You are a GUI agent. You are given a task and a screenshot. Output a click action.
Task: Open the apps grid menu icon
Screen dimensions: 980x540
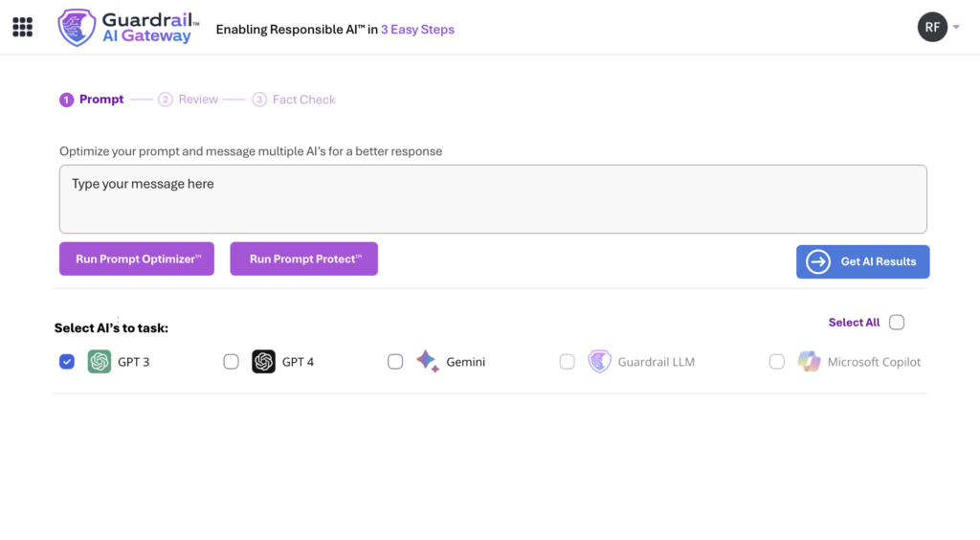[23, 27]
